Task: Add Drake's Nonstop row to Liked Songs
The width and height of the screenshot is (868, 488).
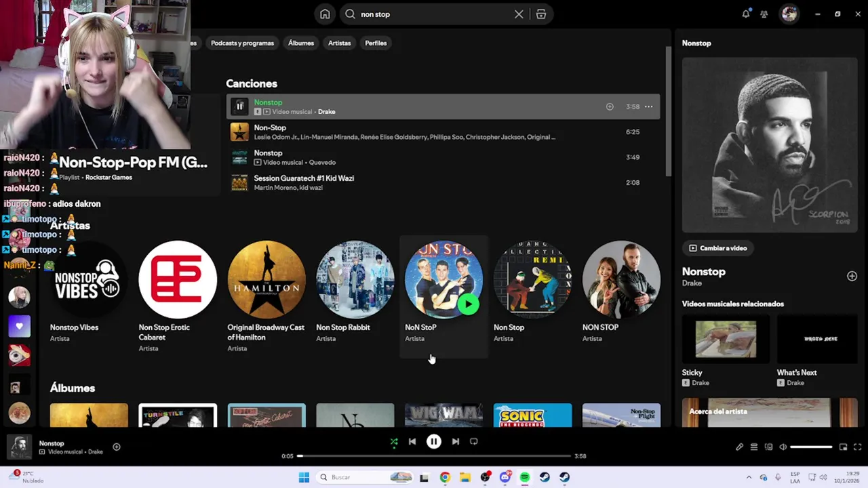Action: (x=610, y=106)
